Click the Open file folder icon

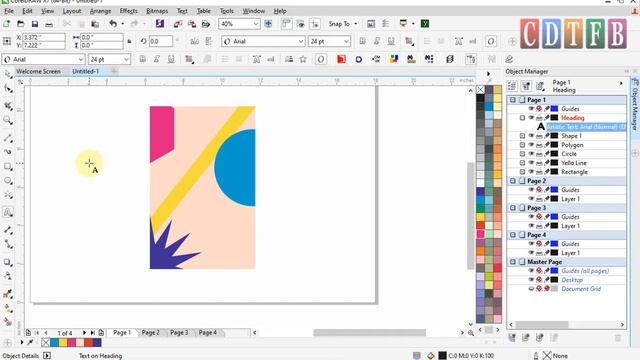click(20, 24)
